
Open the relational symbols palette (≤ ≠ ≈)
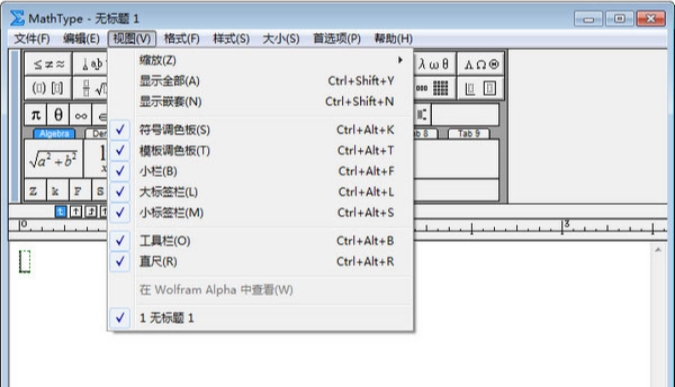[48, 64]
